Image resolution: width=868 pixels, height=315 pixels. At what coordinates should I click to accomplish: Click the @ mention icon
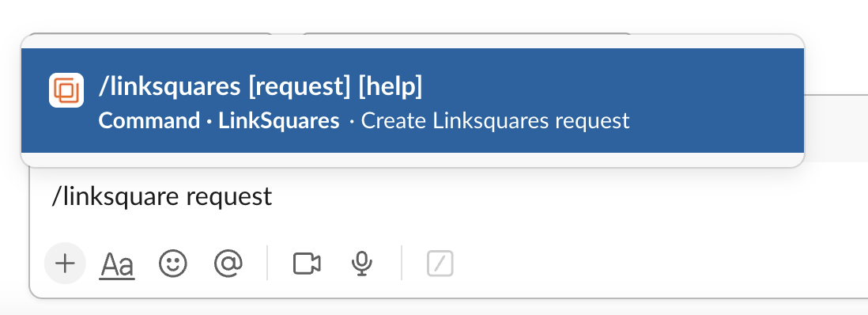228,264
